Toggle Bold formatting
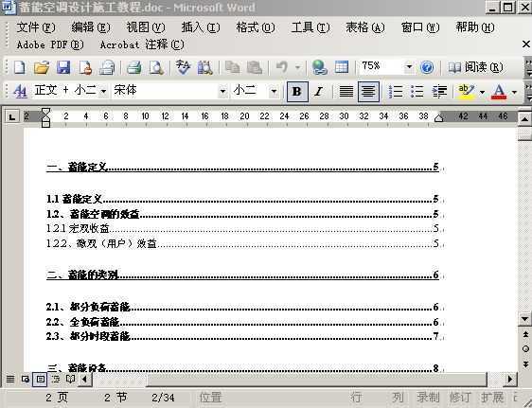 point(297,91)
